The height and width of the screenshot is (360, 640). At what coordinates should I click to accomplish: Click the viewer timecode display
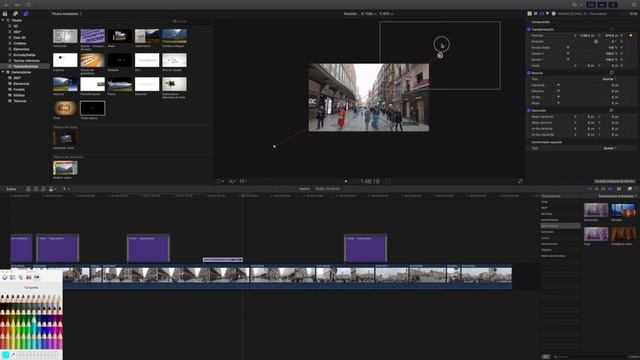click(369, 181)
